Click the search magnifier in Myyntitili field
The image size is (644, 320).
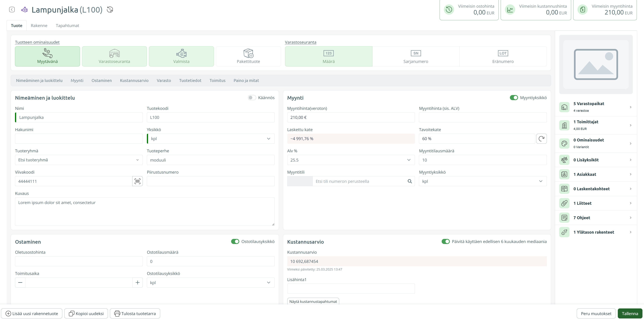[410, 181]
